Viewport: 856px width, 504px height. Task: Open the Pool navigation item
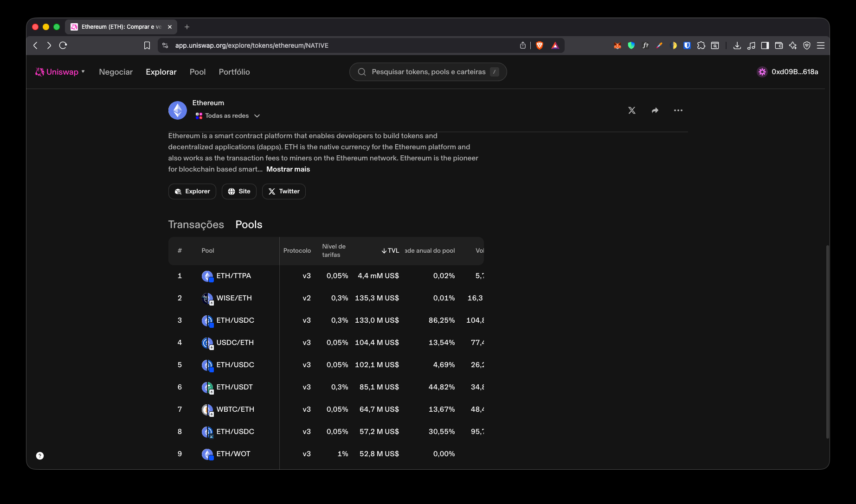click(x=198, y=72)
